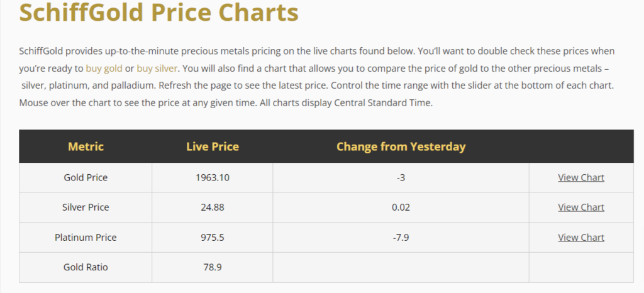The image size is (644, 293).
Task: Click the 'buy gold' link
Action: pyautogui.click(x=104, y=68)
